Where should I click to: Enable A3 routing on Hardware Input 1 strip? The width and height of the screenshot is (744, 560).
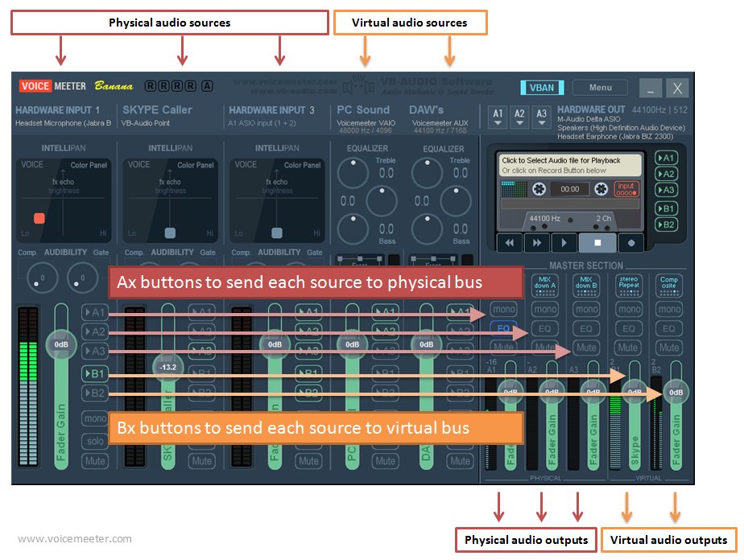coord(95,351)
